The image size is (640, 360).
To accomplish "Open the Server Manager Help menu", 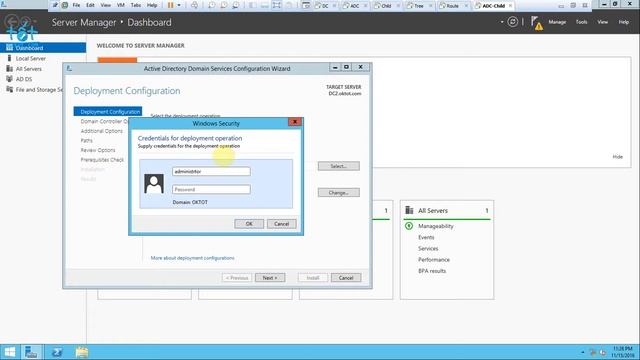I will click(x=623, y=22).
